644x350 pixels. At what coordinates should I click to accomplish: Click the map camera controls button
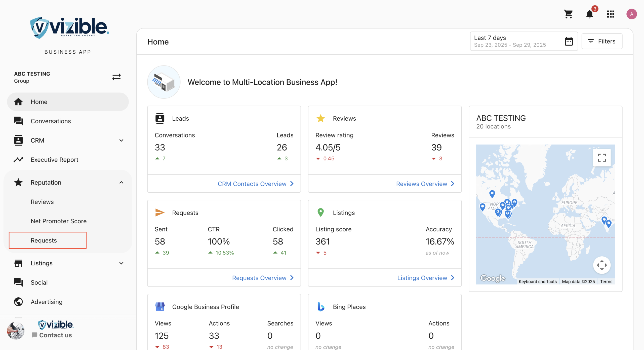tap(602, 265)
